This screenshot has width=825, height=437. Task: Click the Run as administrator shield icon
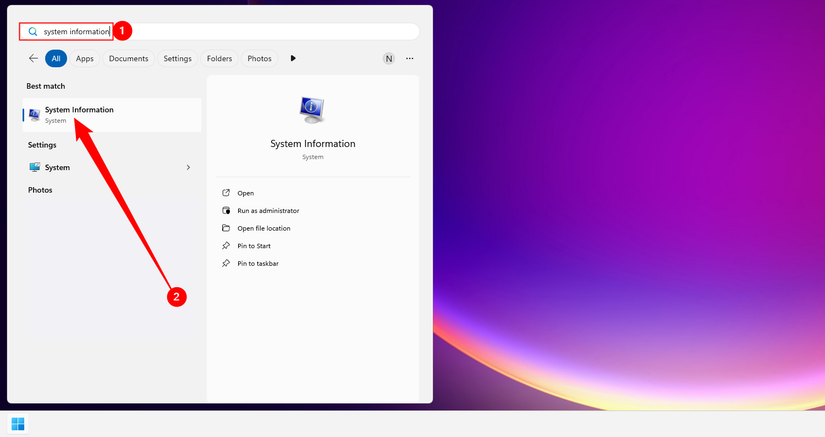point(226,210)
